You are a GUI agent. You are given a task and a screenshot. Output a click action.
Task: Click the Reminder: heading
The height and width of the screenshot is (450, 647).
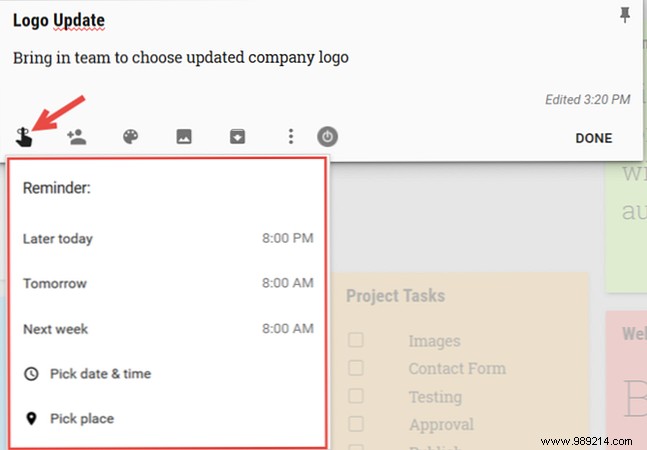57,188
